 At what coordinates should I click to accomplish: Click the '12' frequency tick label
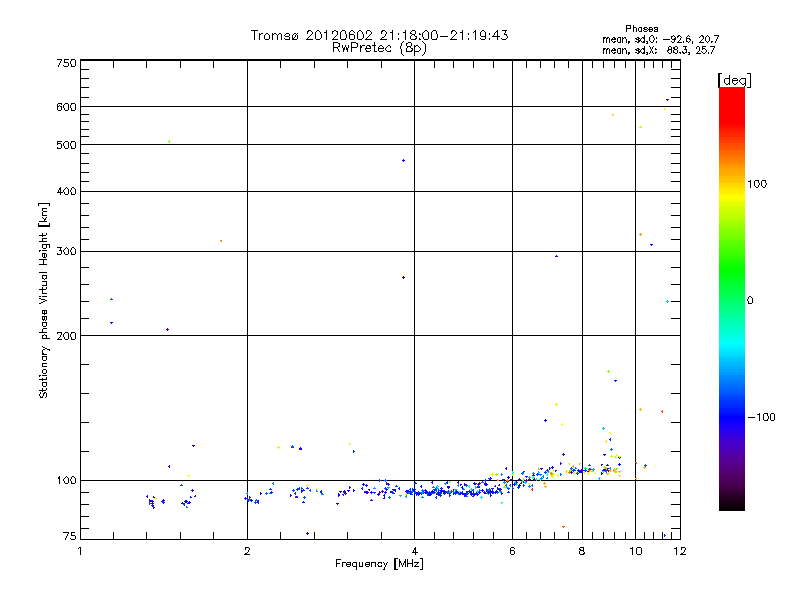coord(680,551)
